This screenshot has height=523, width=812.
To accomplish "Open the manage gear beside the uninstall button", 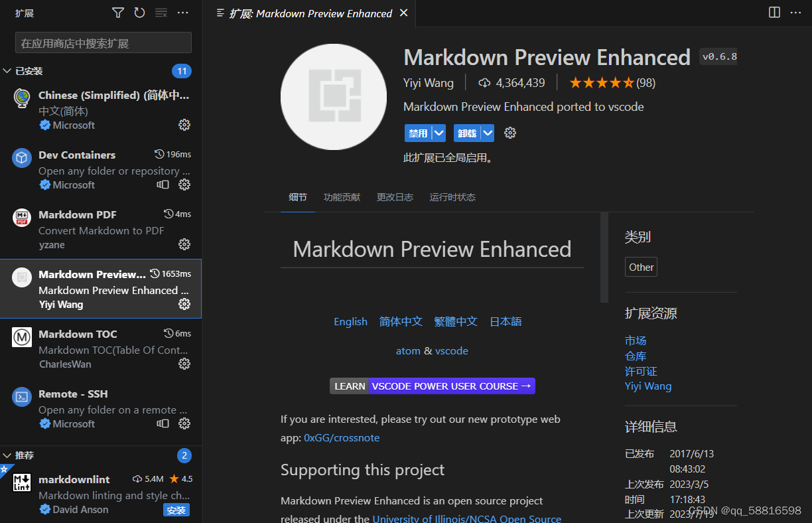I will point(510,133).
